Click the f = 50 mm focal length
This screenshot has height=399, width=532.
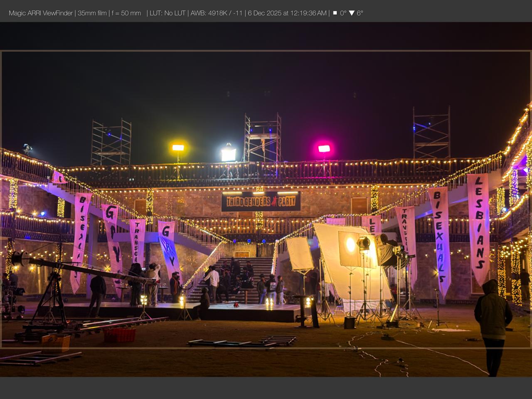coord(126,13)
